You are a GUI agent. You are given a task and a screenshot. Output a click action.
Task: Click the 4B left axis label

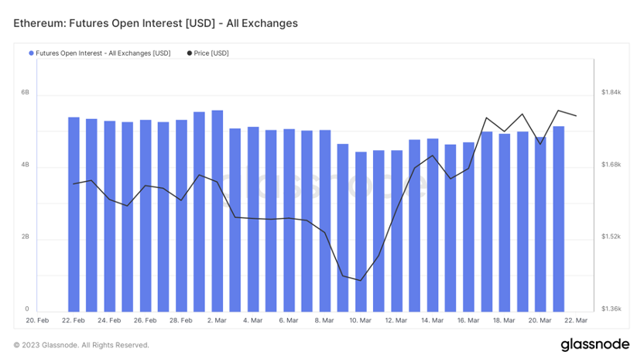pyautogui.click(x=26, y=165)
